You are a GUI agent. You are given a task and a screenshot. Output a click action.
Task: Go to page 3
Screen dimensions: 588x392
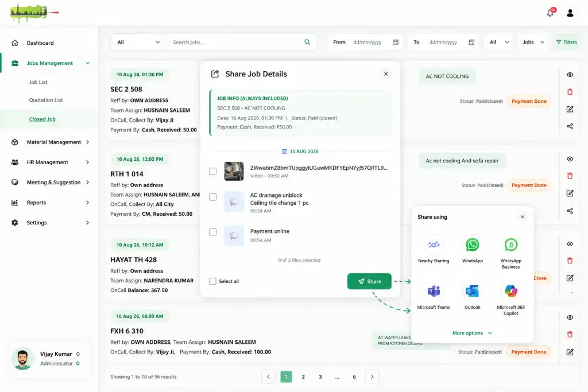(x=320, y=377)
